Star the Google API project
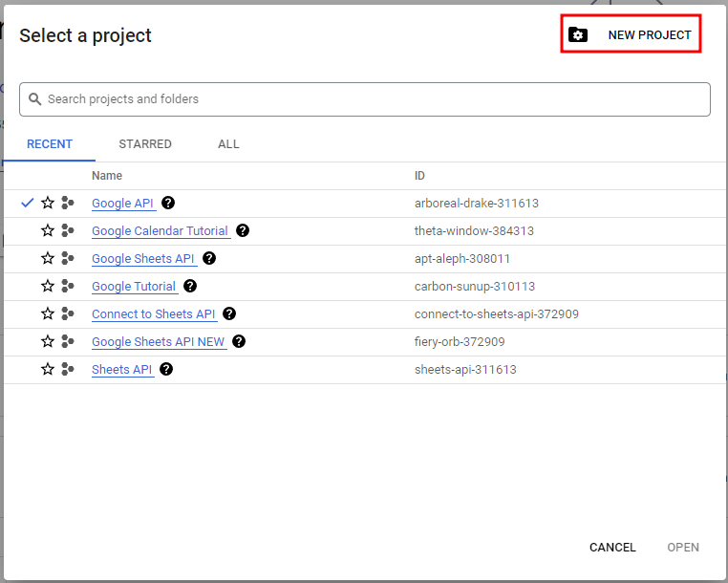The width and height of the screenshot is (728, 583). pyautogui.click(x=48, y=203)
